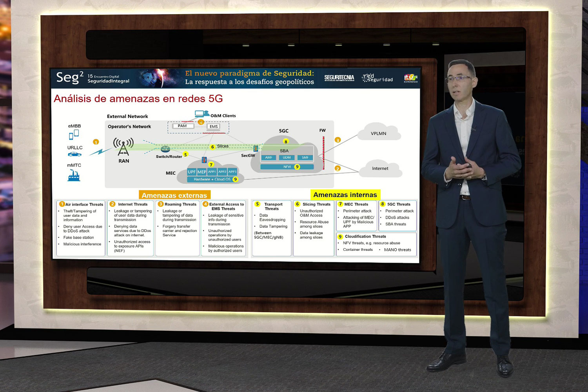Click the red FW firewall bar
This screenshot has width=588, height=392.
(323, 153)
